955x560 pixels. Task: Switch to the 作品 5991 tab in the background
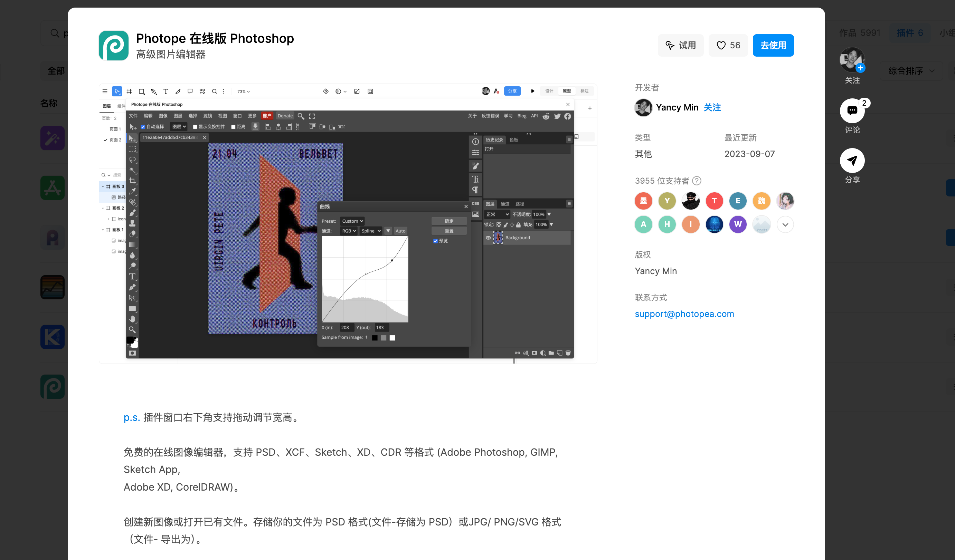click(860, 33)
